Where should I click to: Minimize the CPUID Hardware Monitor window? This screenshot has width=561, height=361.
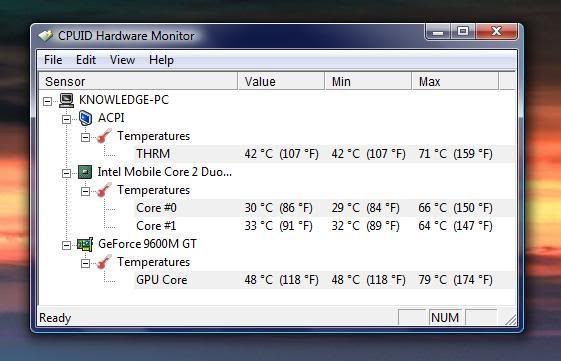coord(438,32)
